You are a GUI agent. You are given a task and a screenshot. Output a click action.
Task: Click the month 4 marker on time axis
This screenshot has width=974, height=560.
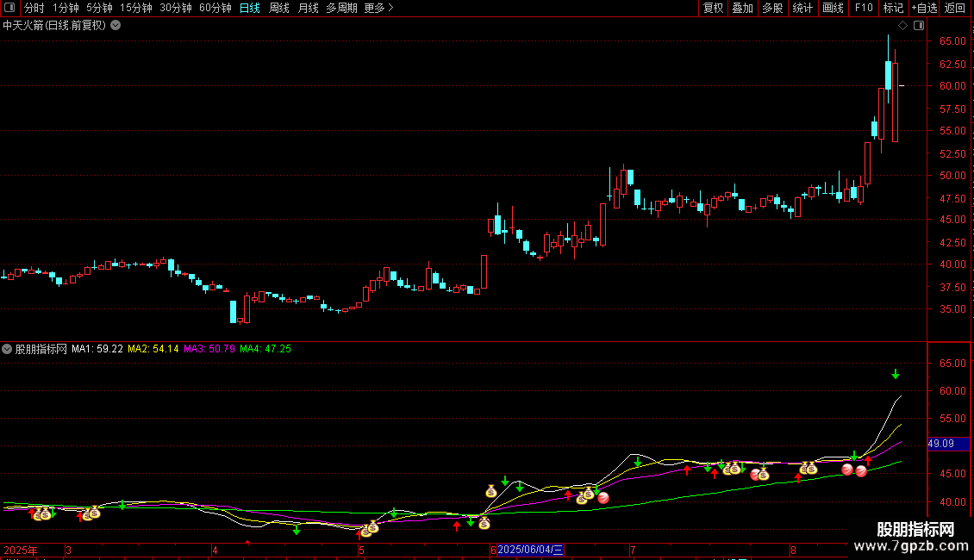click(215, 550)
